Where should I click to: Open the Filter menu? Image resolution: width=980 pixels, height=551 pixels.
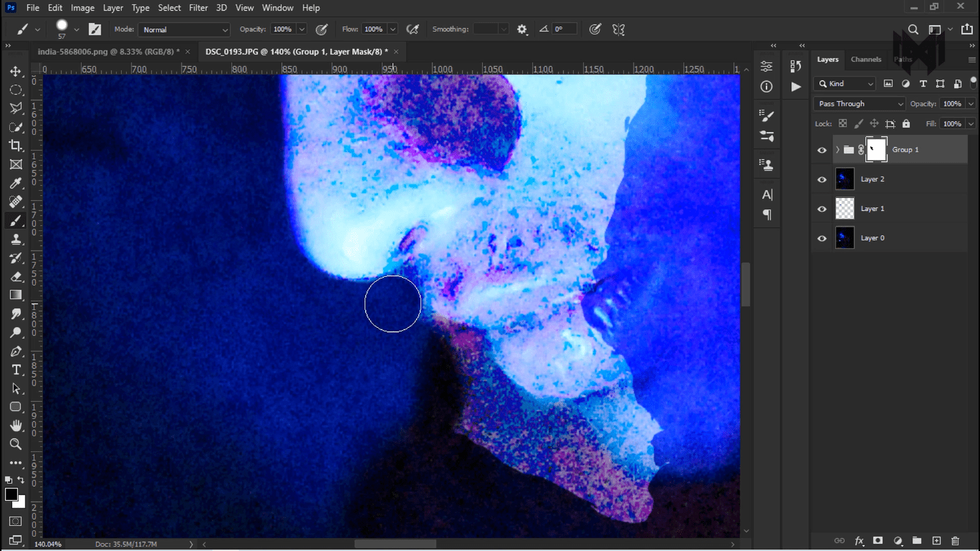[199, 8]
